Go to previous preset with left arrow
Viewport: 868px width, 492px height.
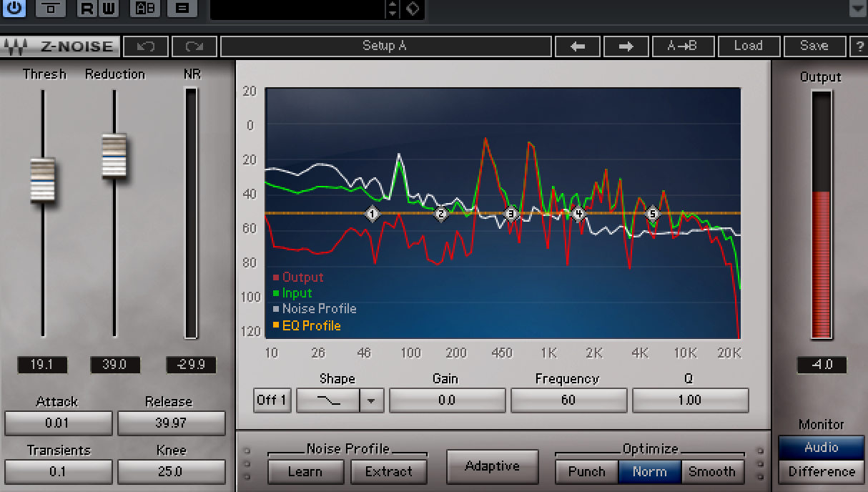coord(578,46)
